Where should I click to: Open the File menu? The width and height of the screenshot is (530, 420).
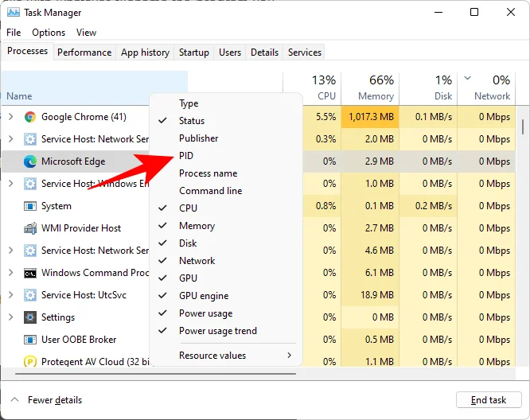14,33
